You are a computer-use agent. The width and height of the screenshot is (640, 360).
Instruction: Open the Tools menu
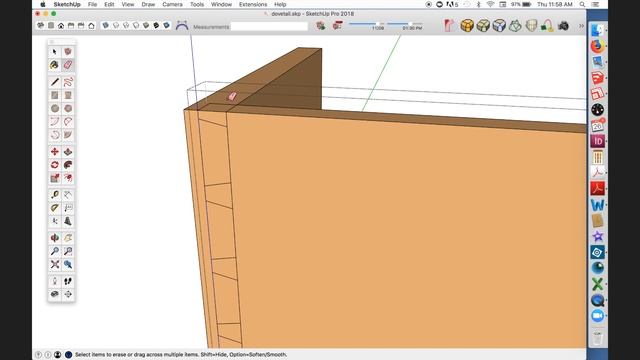click(x=197, y=4)
